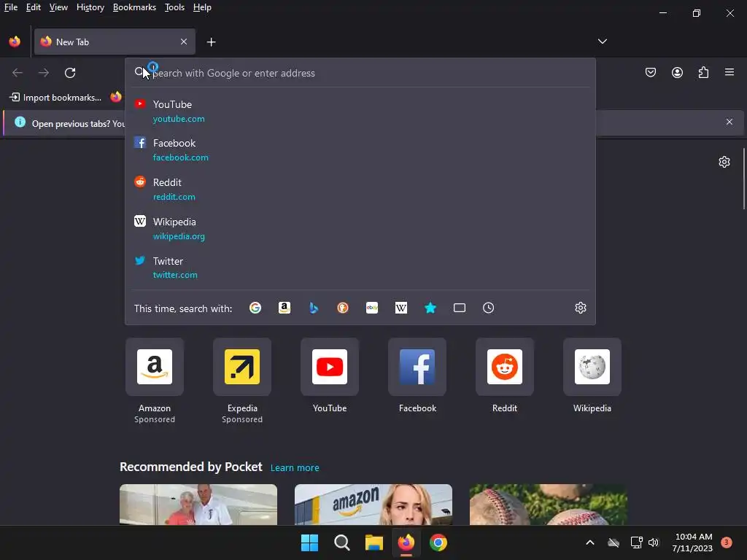Open Google Chrome from taskbar
This screenshot has height=560, width=747.
coord(438,542)
